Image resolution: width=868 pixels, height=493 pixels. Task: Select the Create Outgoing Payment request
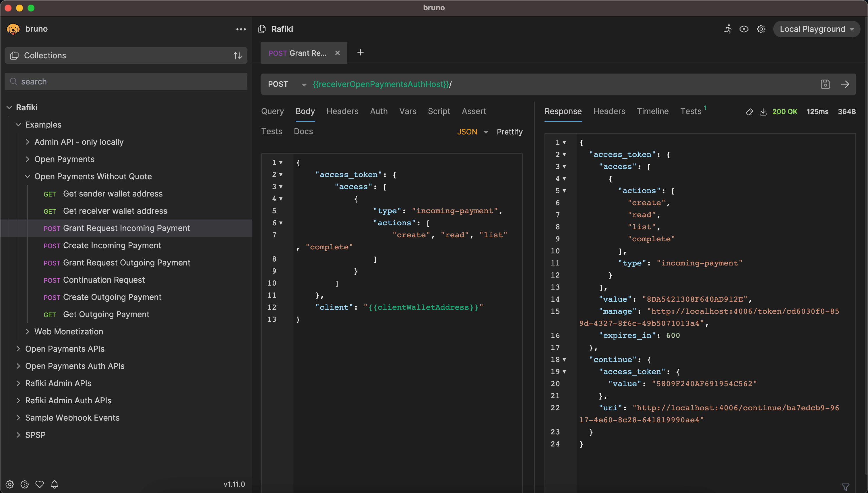[x=112, y=297]
